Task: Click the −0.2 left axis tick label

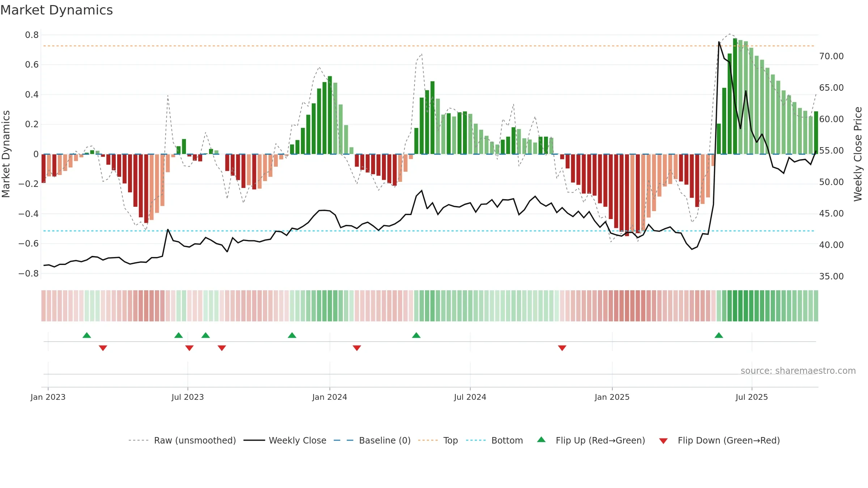Action: tap(29, 184)
